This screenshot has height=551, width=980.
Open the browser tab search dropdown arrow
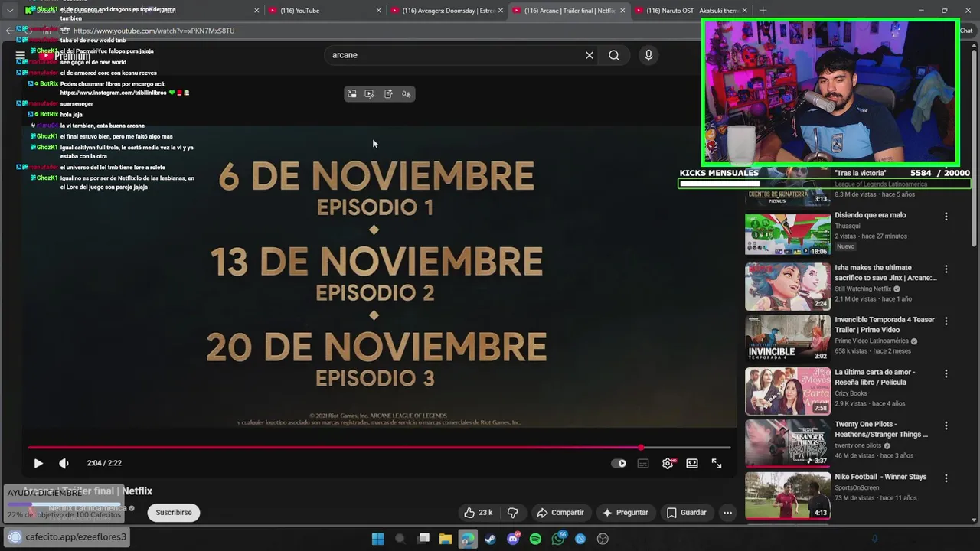[10, 11]
